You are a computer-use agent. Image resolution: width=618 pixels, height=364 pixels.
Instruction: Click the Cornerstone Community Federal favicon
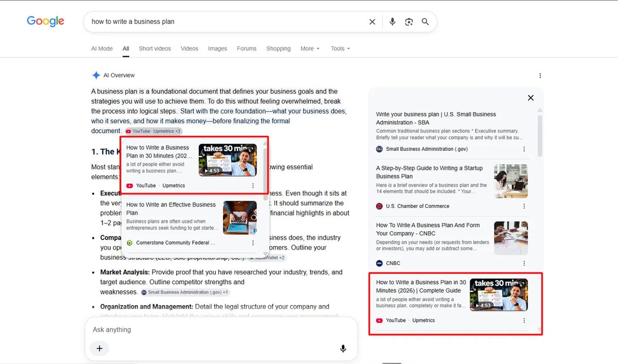(x=130, y=242)
